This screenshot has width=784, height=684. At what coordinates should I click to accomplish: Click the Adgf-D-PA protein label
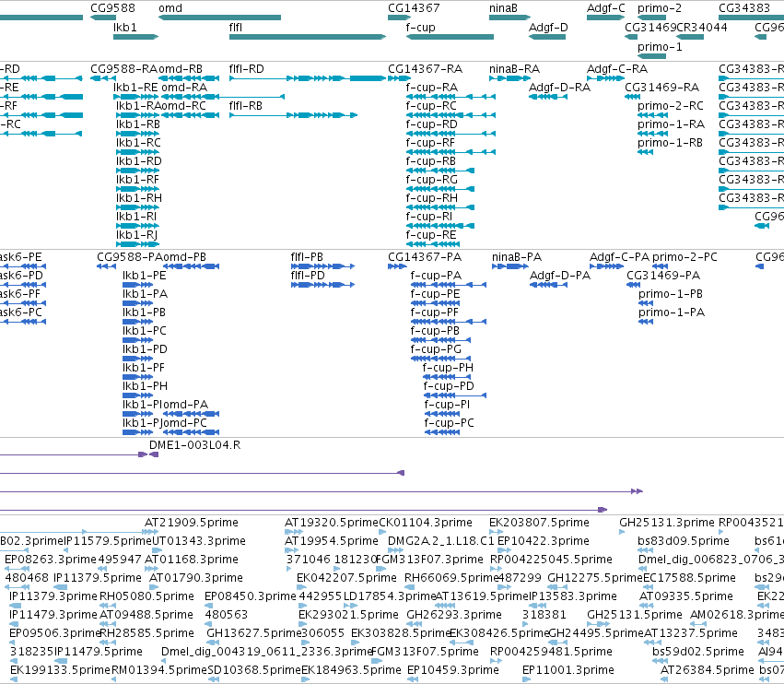[560, 276]
